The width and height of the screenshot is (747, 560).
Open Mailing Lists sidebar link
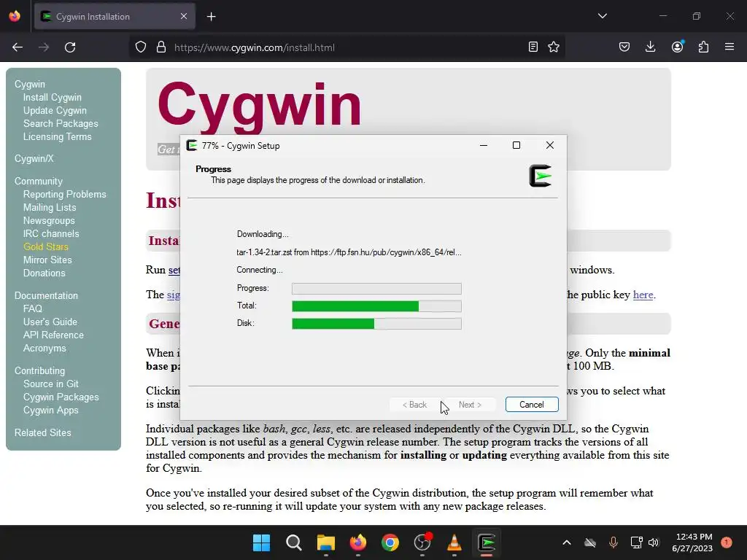50,207
